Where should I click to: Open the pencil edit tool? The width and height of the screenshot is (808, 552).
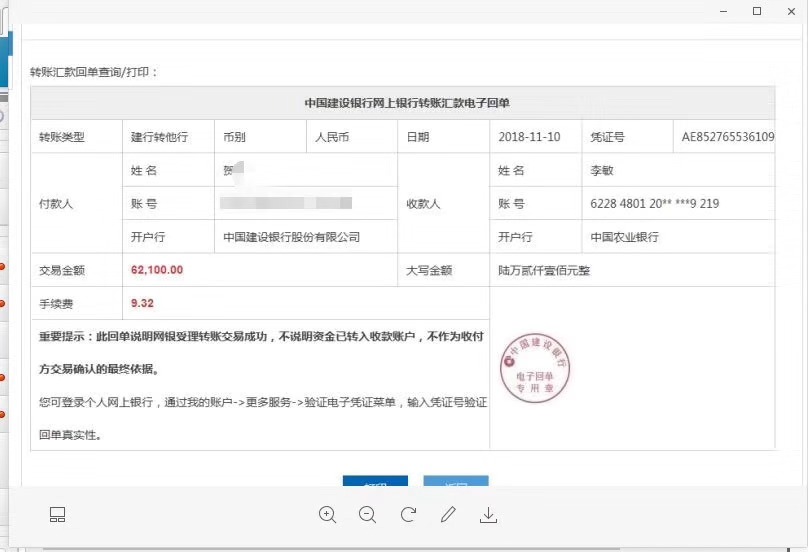(448, 514)
